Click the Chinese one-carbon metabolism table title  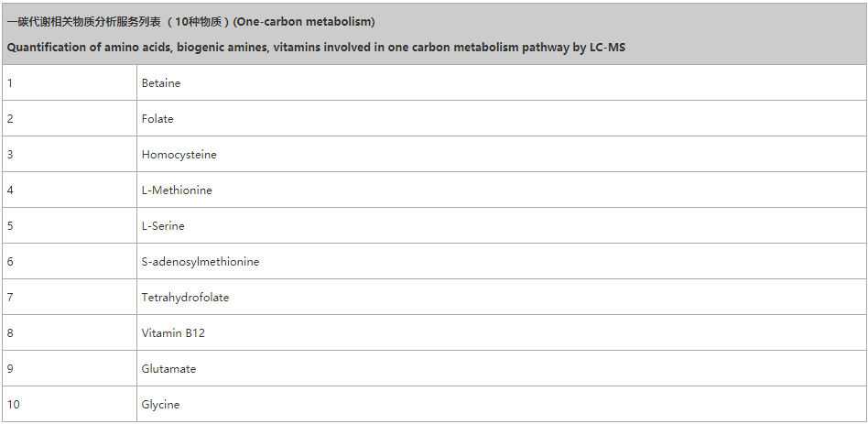point(190,22)
